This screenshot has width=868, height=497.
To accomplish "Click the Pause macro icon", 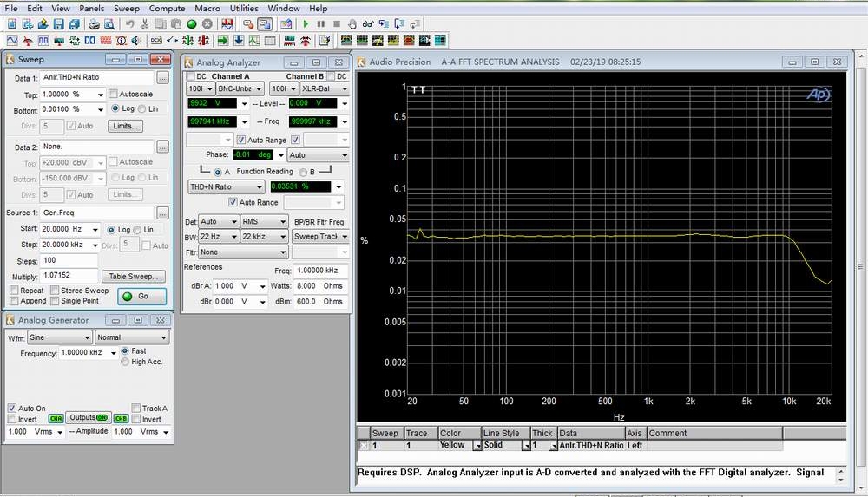I will pos(321,24).
